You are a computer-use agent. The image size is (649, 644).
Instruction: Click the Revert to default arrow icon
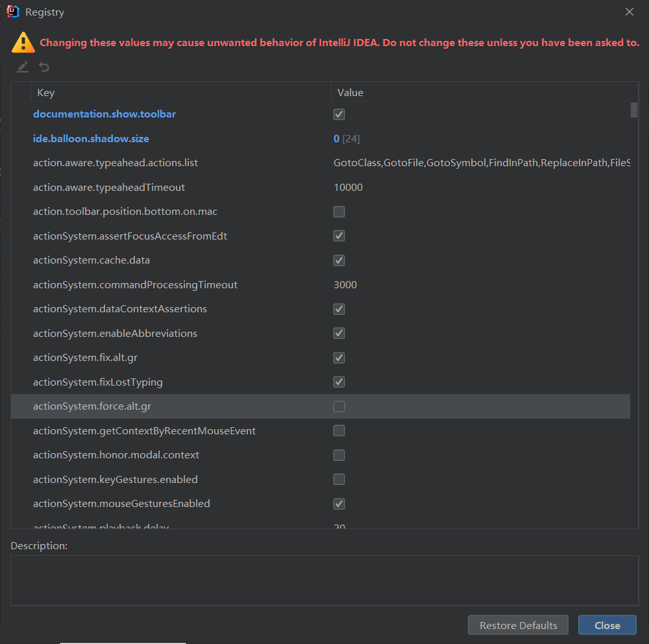click(x=43, y=67)
